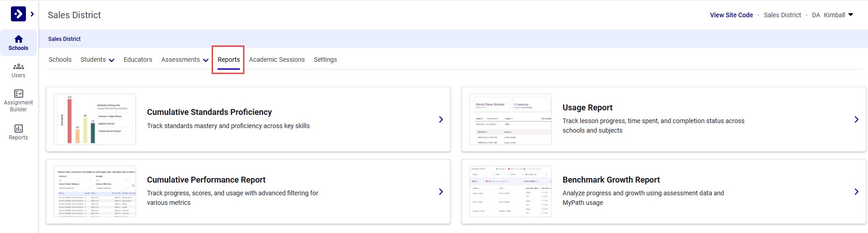Switch to the Schools tab
The width and height of the screenshot is (868, 233).
click(x=60, y=59)
